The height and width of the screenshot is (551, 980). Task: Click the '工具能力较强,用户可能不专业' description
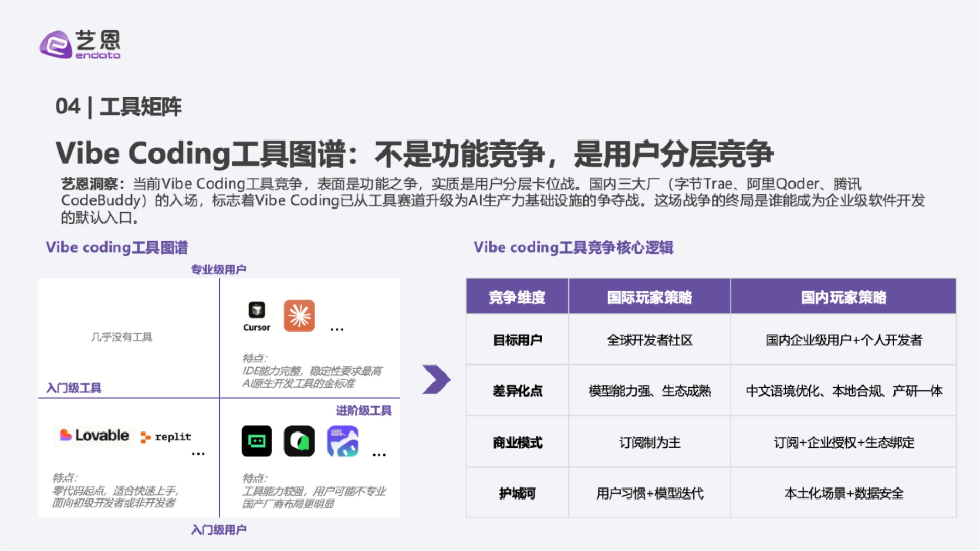pos(314,491)
